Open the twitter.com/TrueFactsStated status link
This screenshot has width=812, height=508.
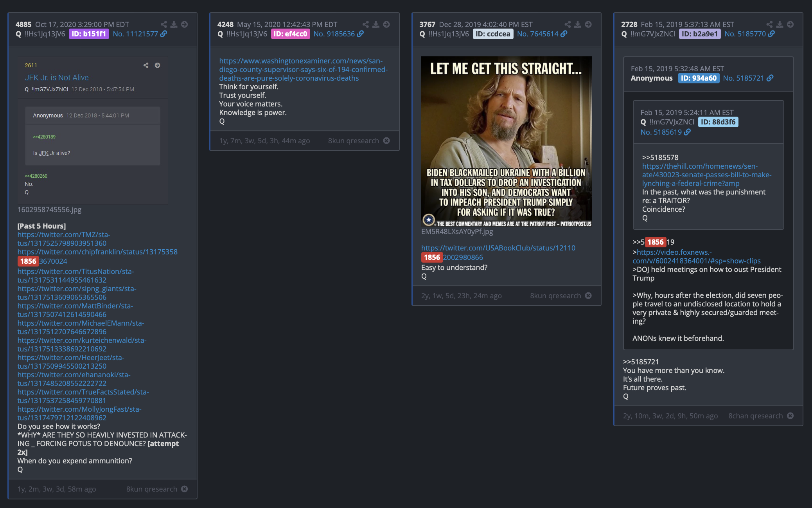[83, 396]
